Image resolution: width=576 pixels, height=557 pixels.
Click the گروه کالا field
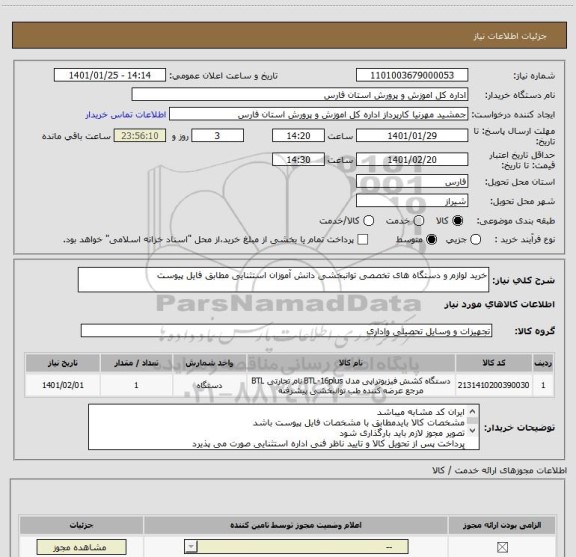[286, 331]
